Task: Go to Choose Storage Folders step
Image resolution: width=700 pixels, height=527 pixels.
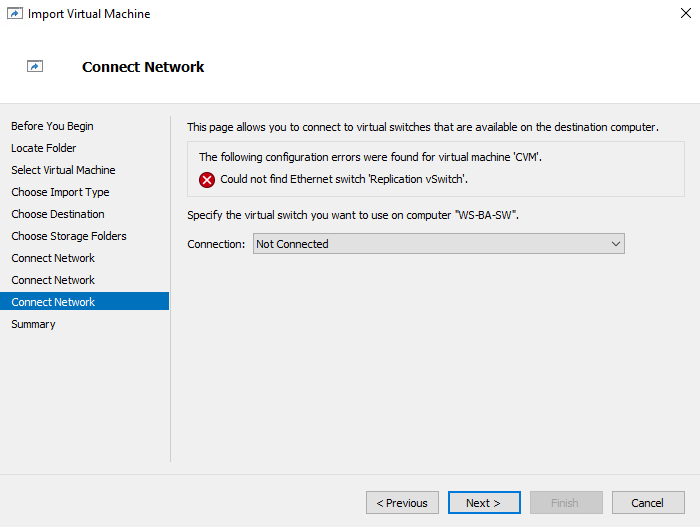Action: 69,236
